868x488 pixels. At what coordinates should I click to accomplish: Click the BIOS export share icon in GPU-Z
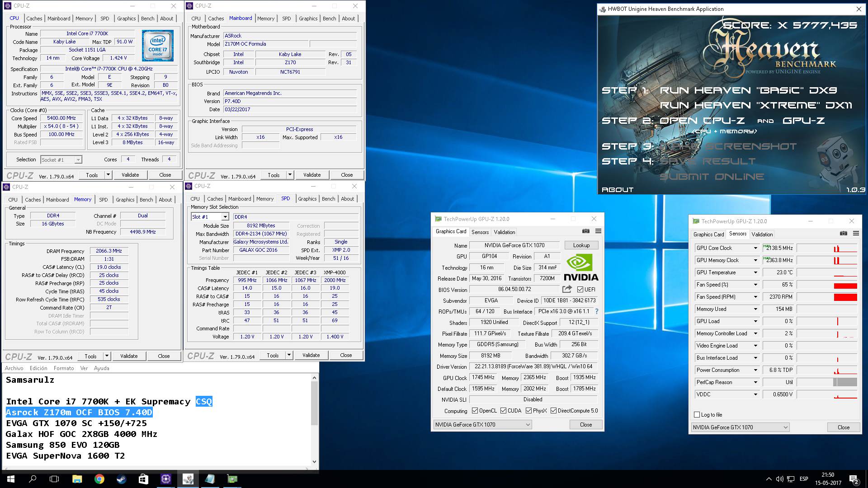point(567,289)
